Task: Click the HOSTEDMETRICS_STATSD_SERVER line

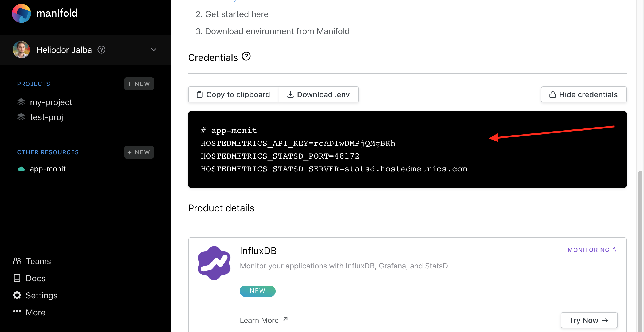Action: coord(334,169)
